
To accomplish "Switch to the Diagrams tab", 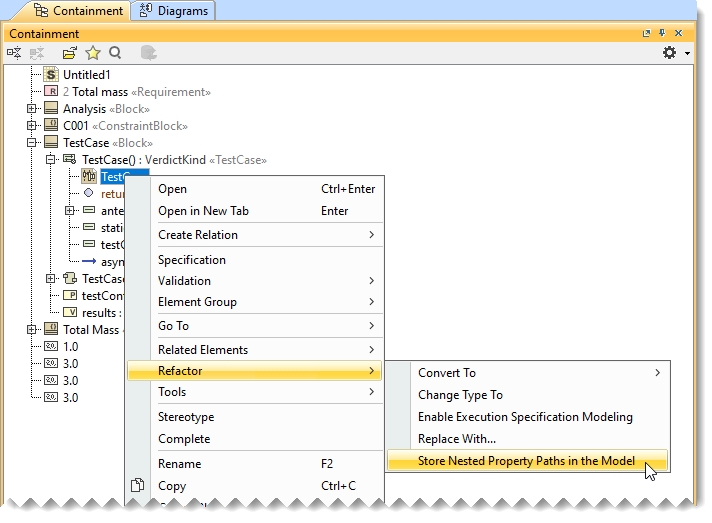I will tap(173, 11).
